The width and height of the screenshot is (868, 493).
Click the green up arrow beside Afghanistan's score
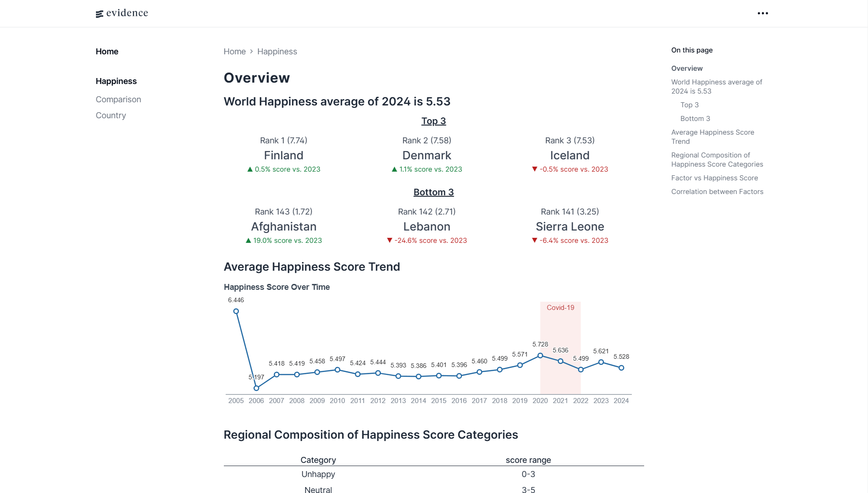[x=249, y=240]
